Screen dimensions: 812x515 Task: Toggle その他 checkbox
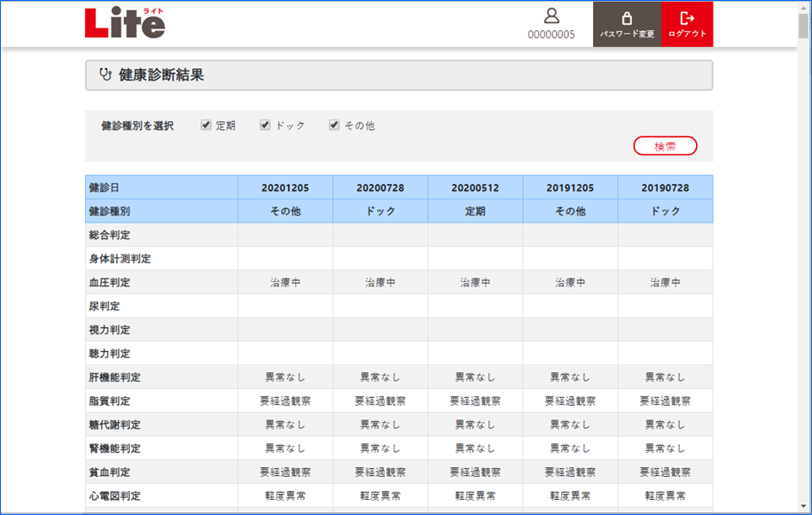[x=334, y=125]
